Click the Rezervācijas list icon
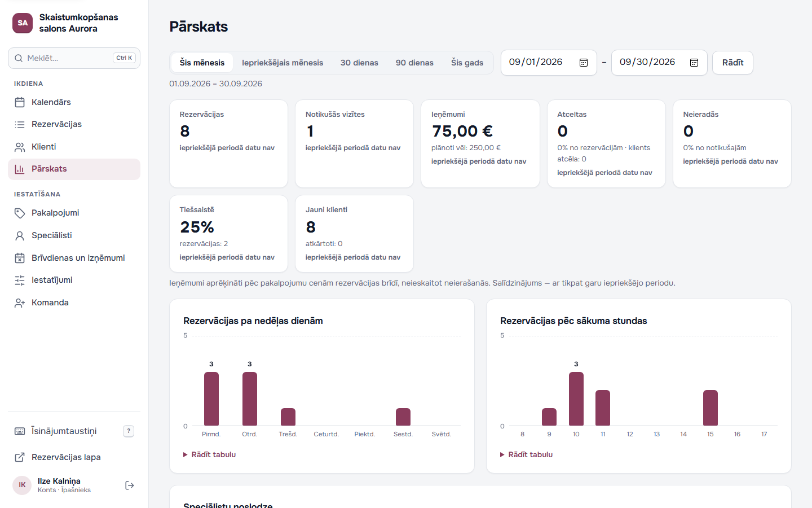Screen dimensions: 812x508 [x=20, y=124]
